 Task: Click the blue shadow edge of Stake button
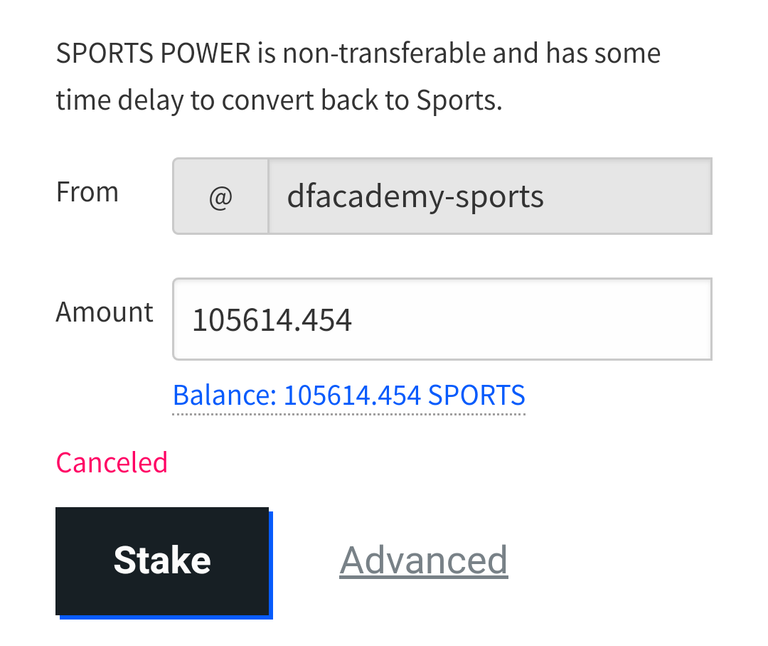[271, 566]
